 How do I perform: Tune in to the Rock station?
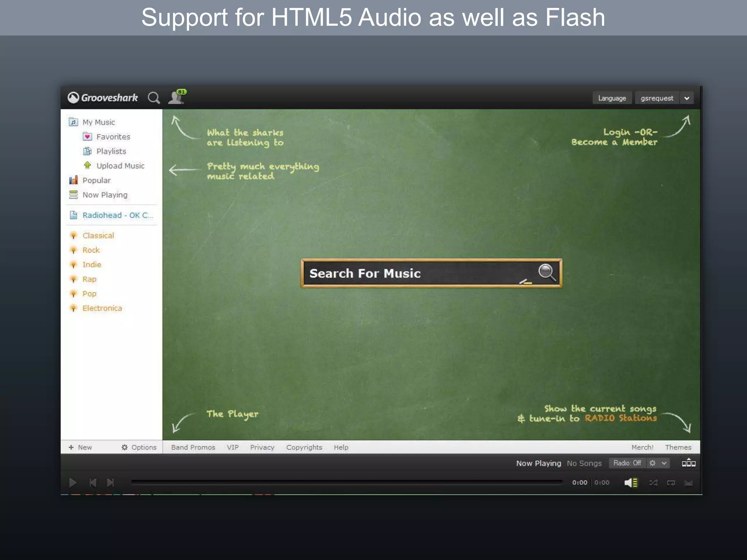91,250
